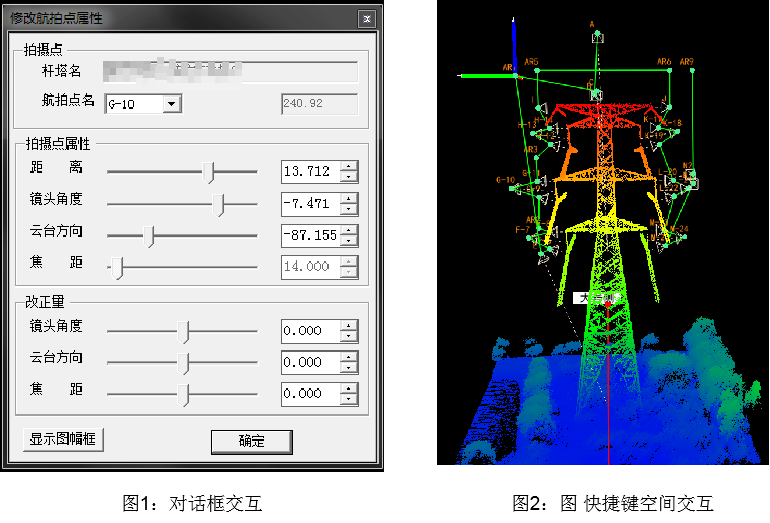Click the red tower base point marker

coord(608,304)
